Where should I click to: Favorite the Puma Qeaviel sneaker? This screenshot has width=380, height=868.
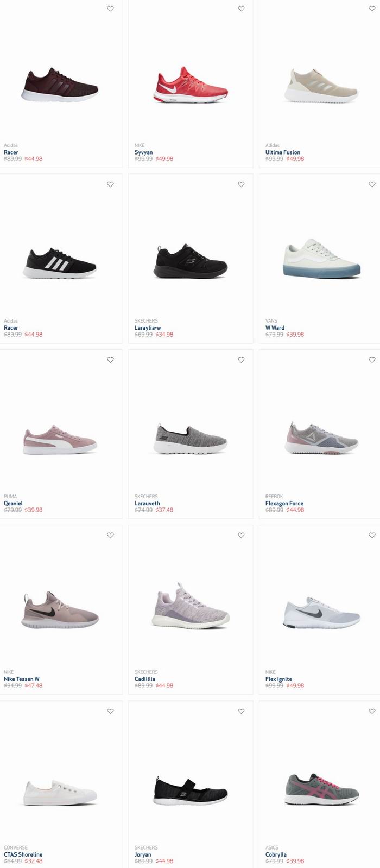[x=111, y=360]
